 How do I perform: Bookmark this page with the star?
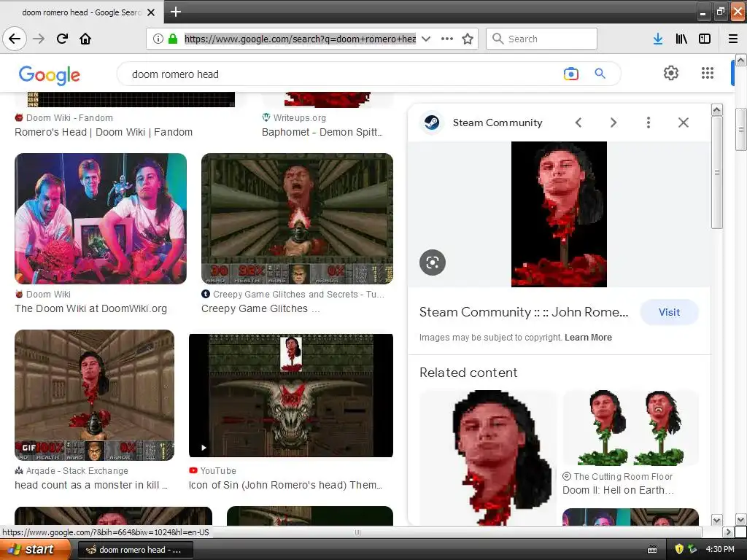click(x=468, y=39)
